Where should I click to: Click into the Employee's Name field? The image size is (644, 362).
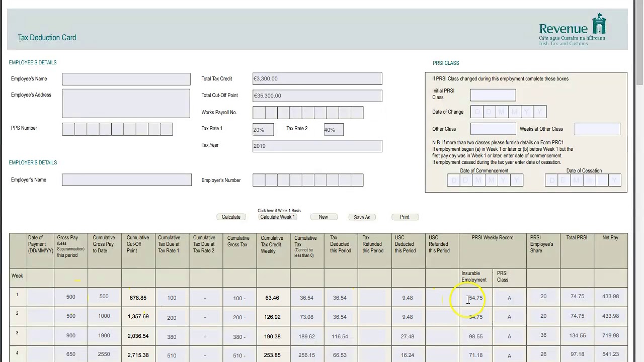tap(126, 79)
